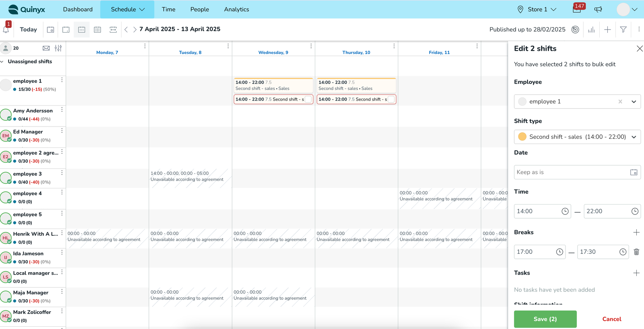This screenshot has width=644, height=329.
Task: Delete the 17:00 break with trash icon
Action: pos(636,252)
